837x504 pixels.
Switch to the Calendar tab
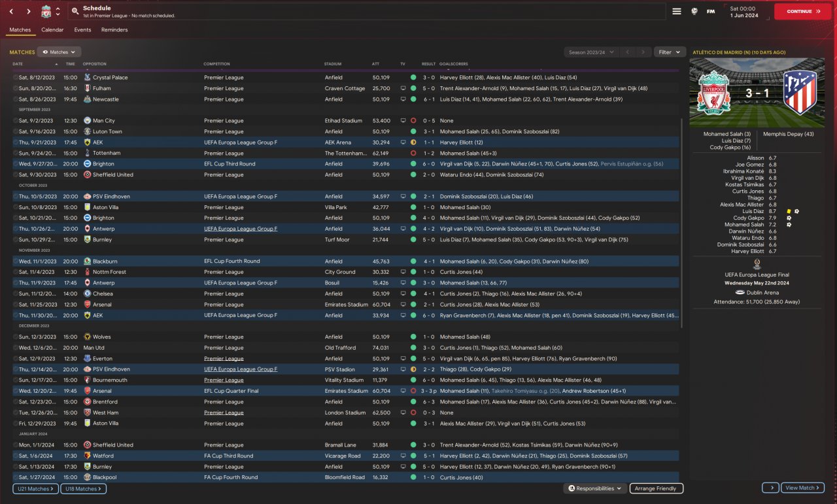(x=52, y=30)
